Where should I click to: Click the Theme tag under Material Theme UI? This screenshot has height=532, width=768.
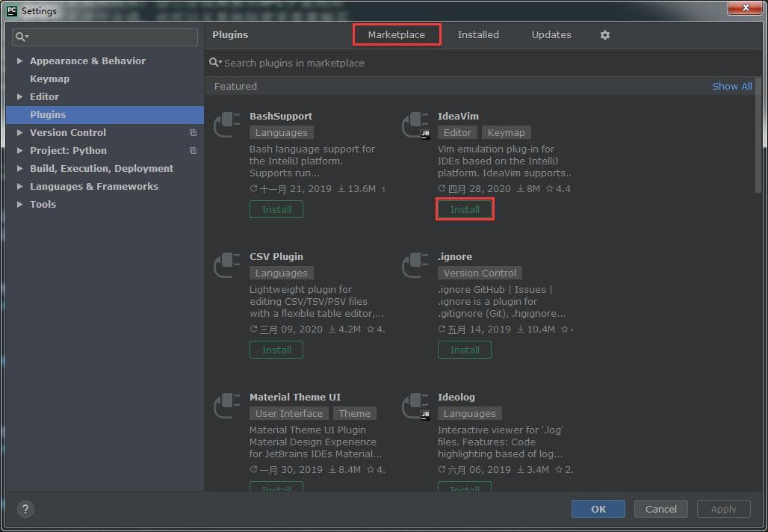pos(355,413)
